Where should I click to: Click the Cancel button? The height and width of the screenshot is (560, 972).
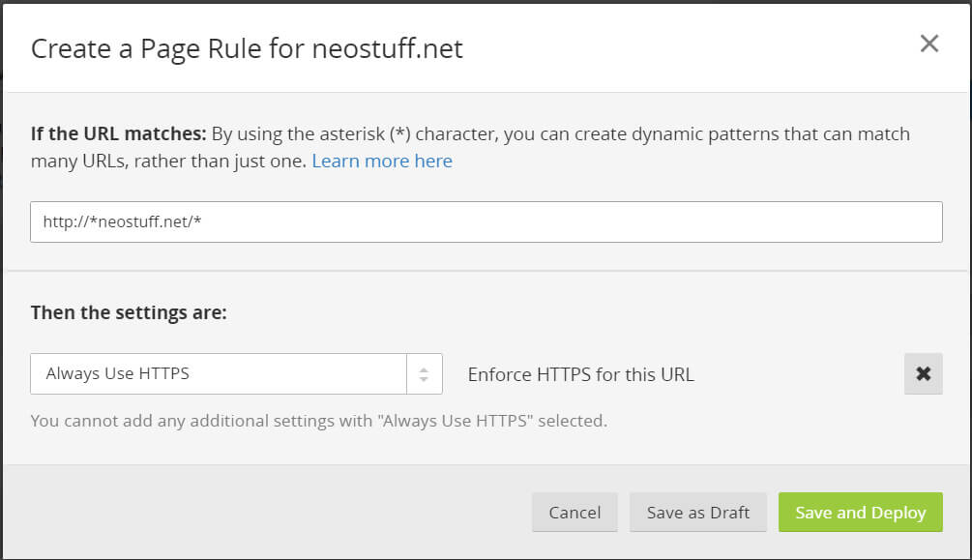point(574,513)
